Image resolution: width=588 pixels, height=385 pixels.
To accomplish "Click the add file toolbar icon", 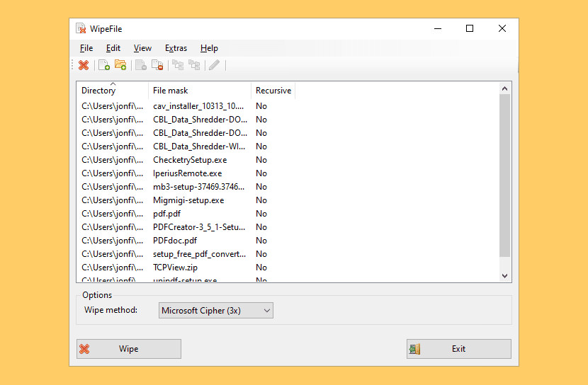I will tap(104, 65).
